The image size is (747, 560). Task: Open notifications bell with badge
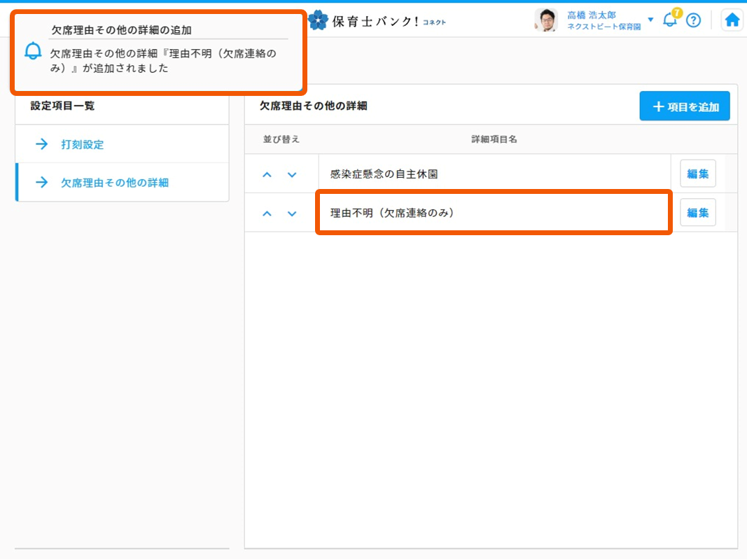pyautogui.click(x=670, y=20)
